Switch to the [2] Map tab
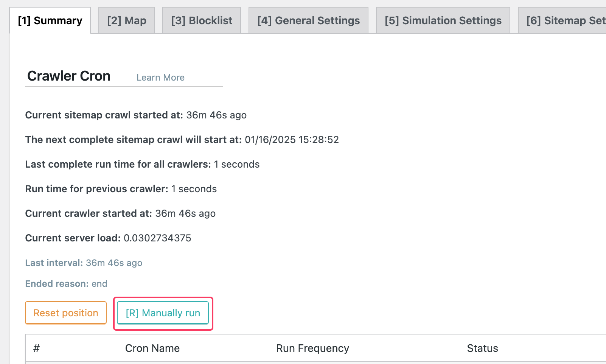This screenshot has width=606, height=364. tap(127, 21)
